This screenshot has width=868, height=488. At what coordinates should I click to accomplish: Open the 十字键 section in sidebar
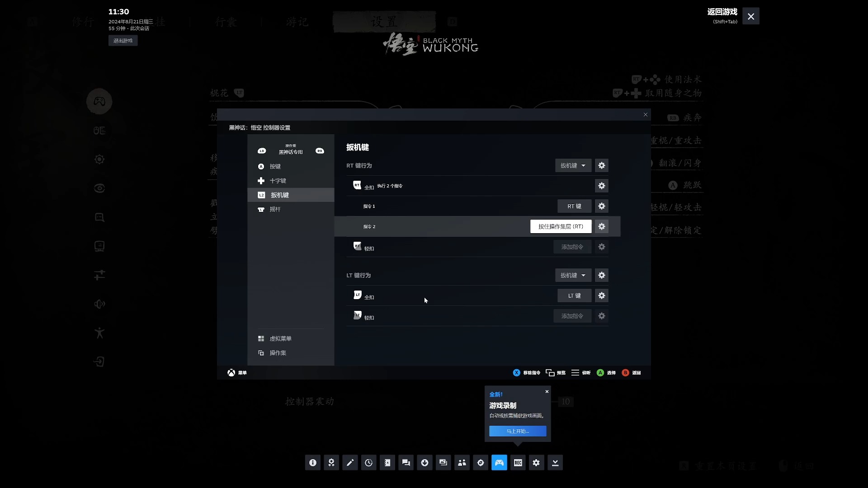pos(278,181)
